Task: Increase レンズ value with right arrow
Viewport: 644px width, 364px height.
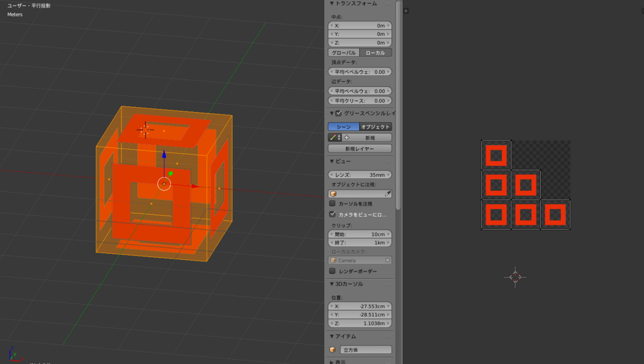Action: [389, 175]
